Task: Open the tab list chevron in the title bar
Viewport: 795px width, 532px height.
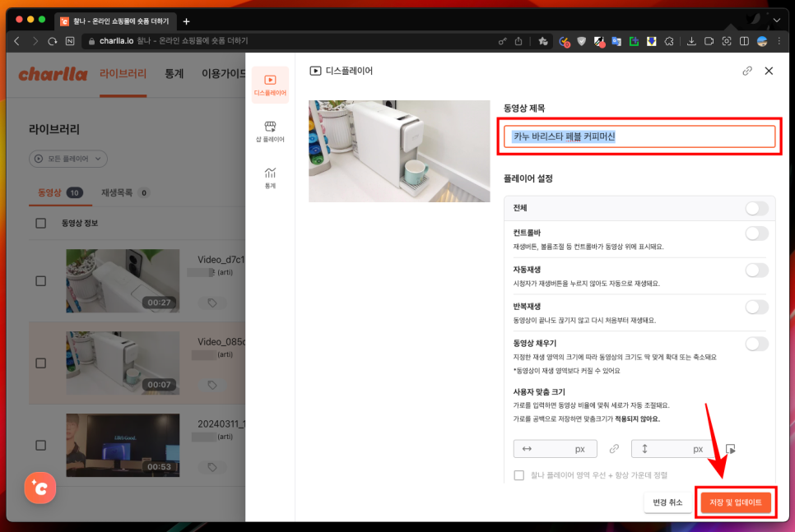Action: pos(776,21)
